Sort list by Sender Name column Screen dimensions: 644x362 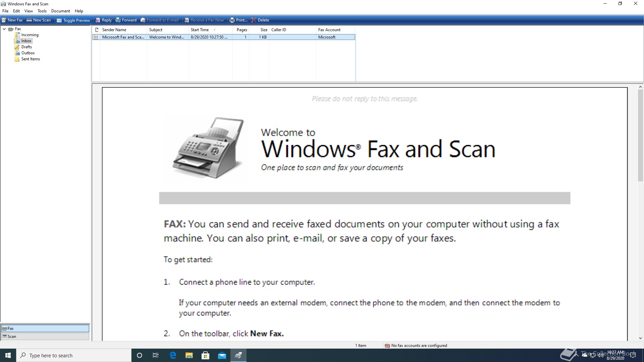[114, 30]
